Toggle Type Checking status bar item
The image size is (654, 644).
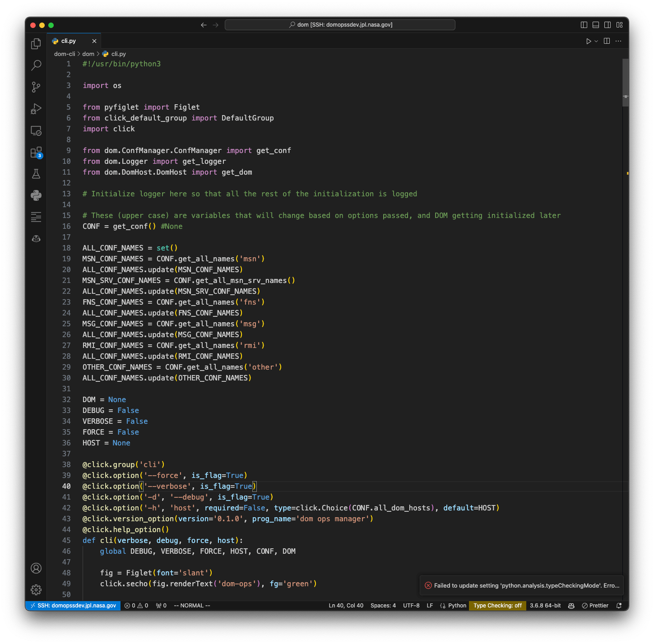[x=497, y=606]
